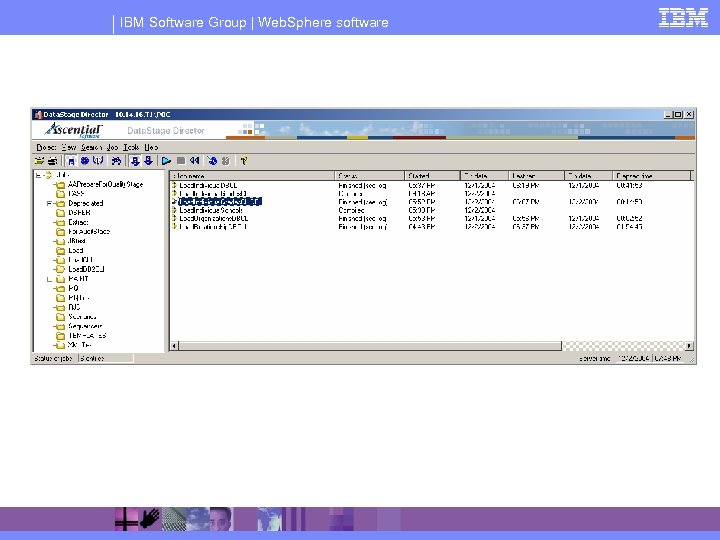Click the job icon beside LoadIndividualSchools
The height and width of the screenshot is (540, 720).
tap(174, 210)
